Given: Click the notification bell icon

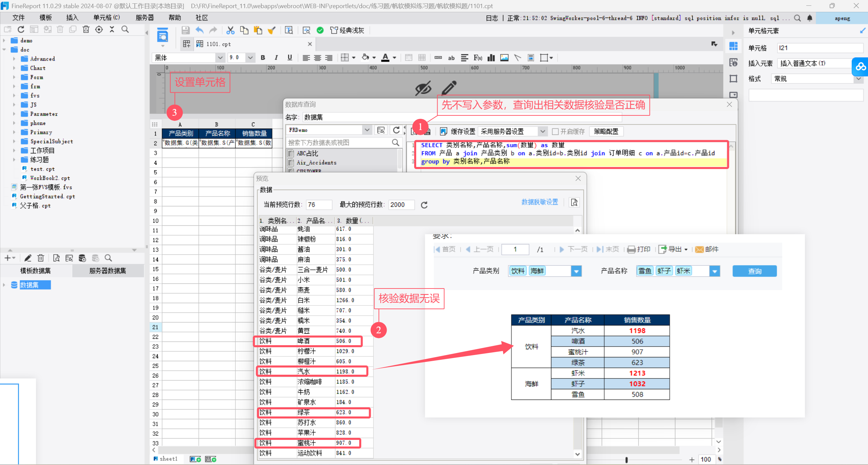Looking at the screenshot, I should point(810,18).
